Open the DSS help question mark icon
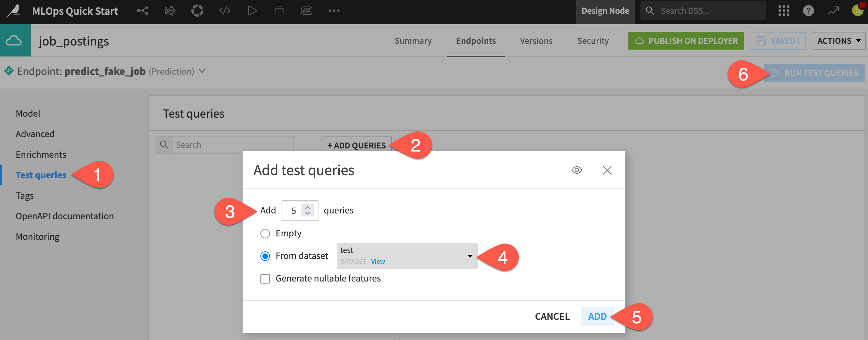This screenshot has width=868, height=340. tap(808, 11)
